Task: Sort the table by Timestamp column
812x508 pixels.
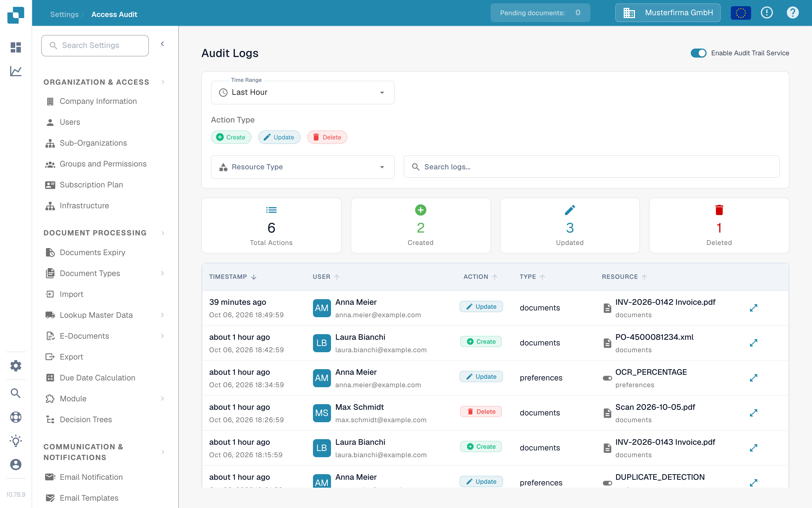Action: (x=233, y=277)
